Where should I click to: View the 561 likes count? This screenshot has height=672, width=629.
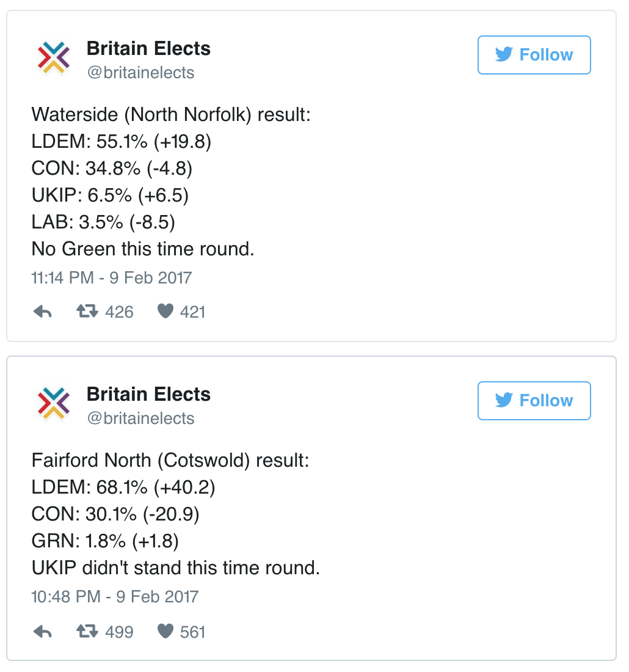[x=193, y=632]
